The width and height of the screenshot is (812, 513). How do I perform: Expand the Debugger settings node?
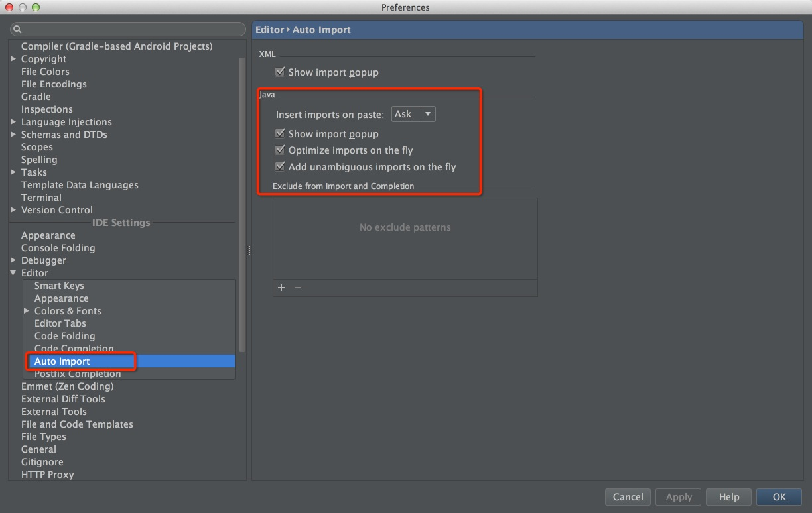[13, 260]
